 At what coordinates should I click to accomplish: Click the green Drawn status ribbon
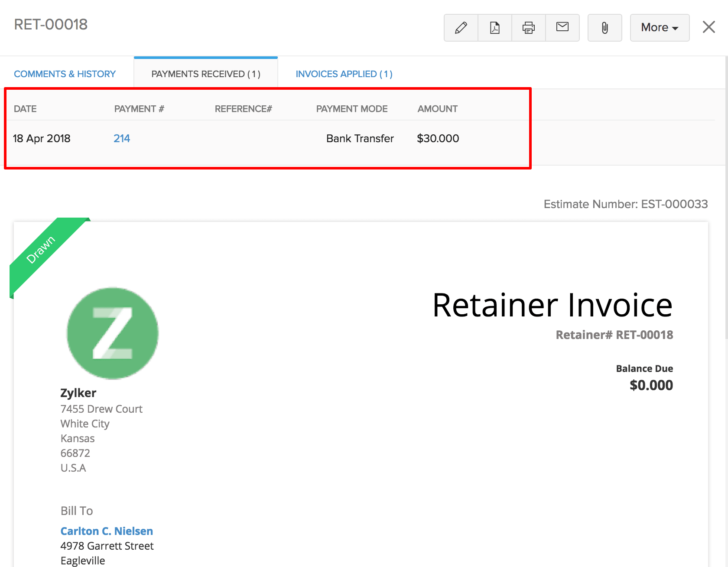[41, 250]
